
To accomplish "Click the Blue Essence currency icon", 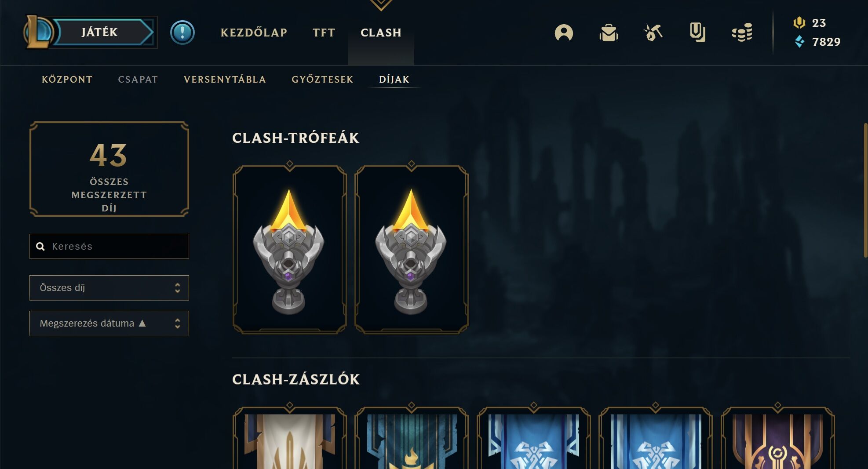I will point(799,42).
